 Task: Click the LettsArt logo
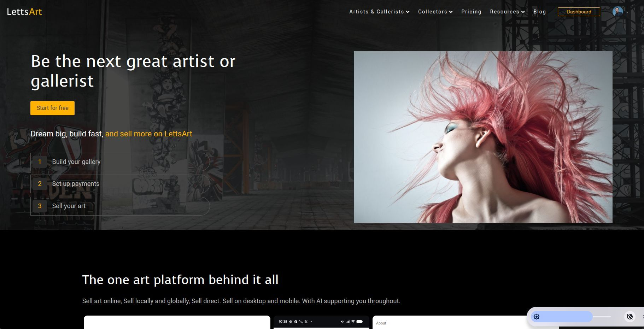[24, 11]
